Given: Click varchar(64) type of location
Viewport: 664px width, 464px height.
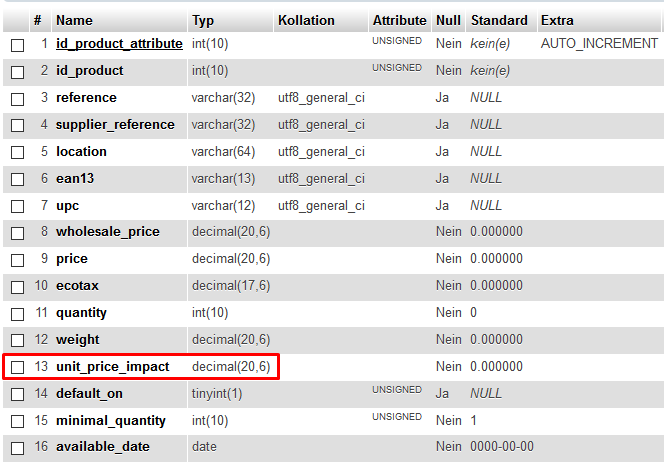Looking at the screenshot, I should [x=223, y=152].
